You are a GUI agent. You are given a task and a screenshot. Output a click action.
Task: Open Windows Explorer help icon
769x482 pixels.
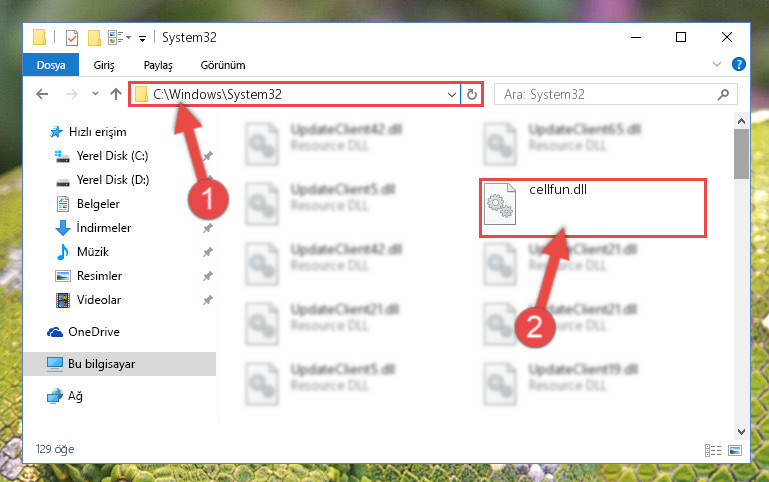[x=739, y=64]
